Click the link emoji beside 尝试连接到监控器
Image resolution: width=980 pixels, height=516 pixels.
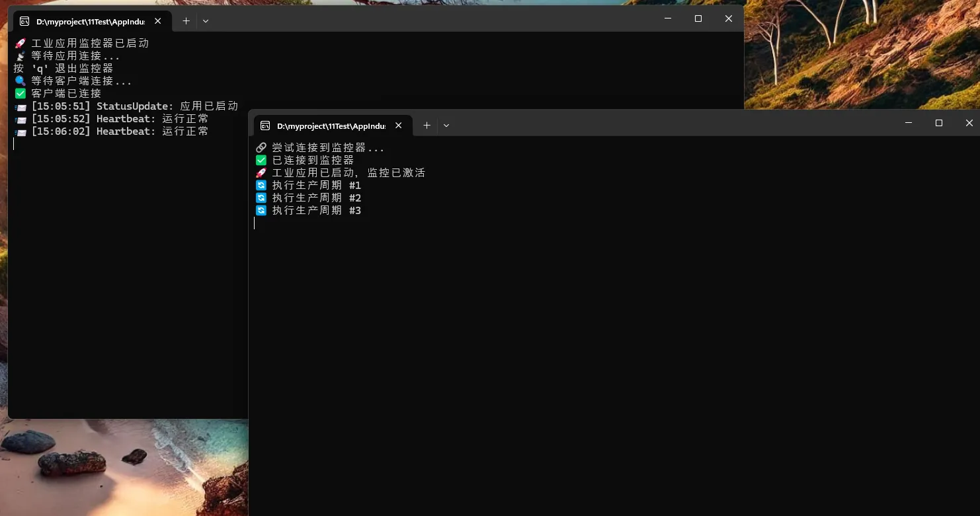pos(261,148)
